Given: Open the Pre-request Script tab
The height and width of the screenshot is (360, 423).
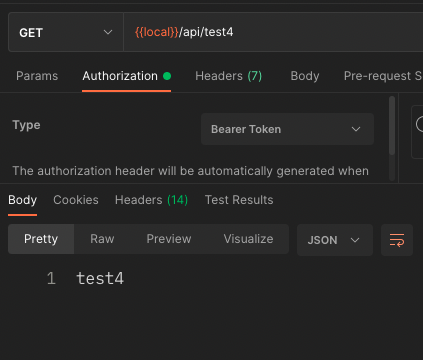Looking at the screenshot, I should 383,76.
